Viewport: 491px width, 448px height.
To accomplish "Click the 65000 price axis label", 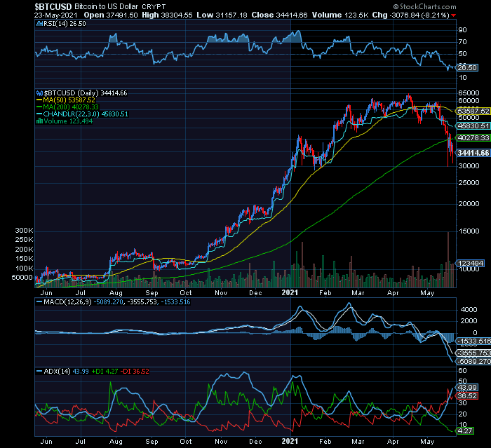I will pyautogui.click(x=469, y=93).
